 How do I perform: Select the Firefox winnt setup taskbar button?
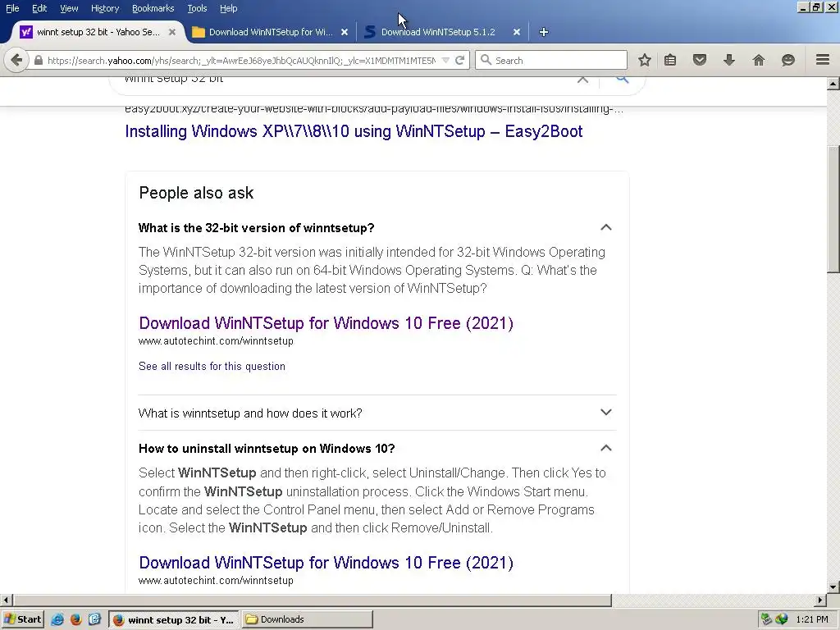(x=174, y=620)
